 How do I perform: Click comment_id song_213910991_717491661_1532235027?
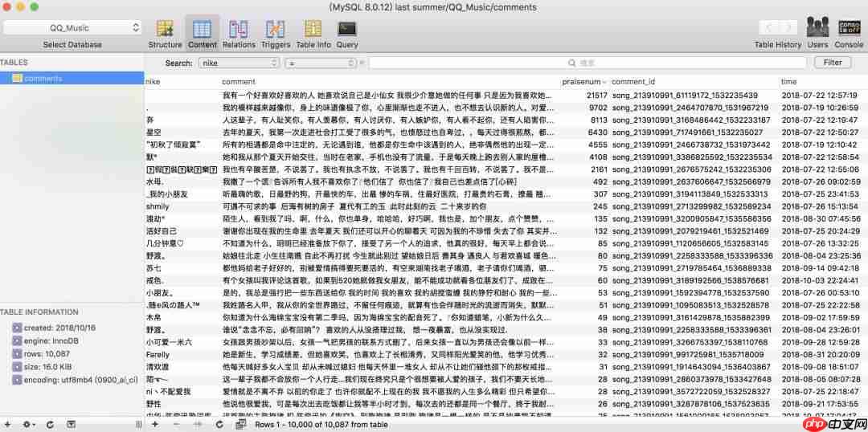click(x=687, y=132)
